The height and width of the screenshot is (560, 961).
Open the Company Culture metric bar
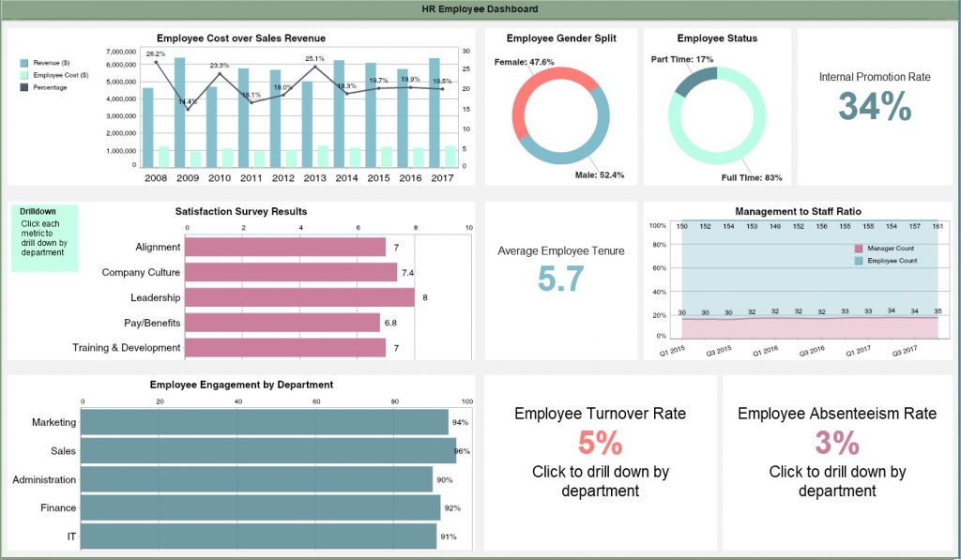(x=291, y=272)
